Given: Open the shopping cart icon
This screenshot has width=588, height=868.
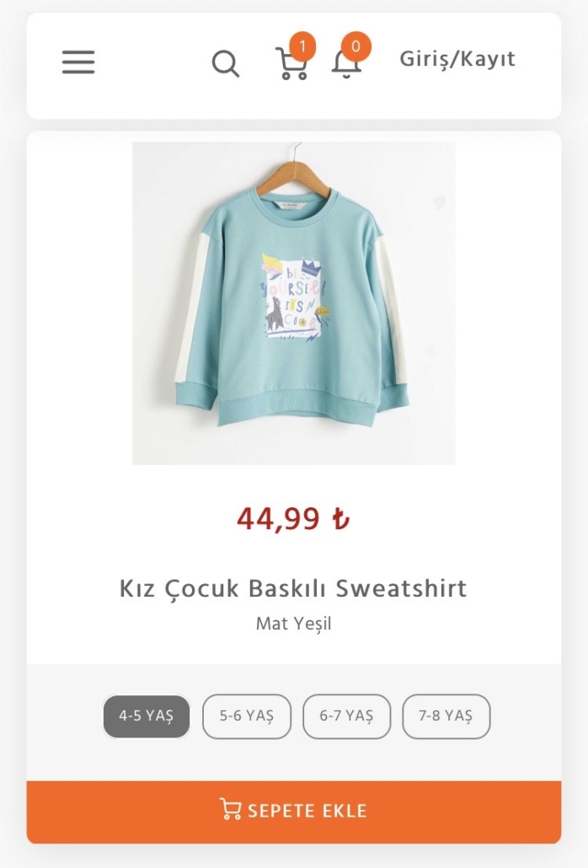Looking at the screenshot, I should click(291, 65).
